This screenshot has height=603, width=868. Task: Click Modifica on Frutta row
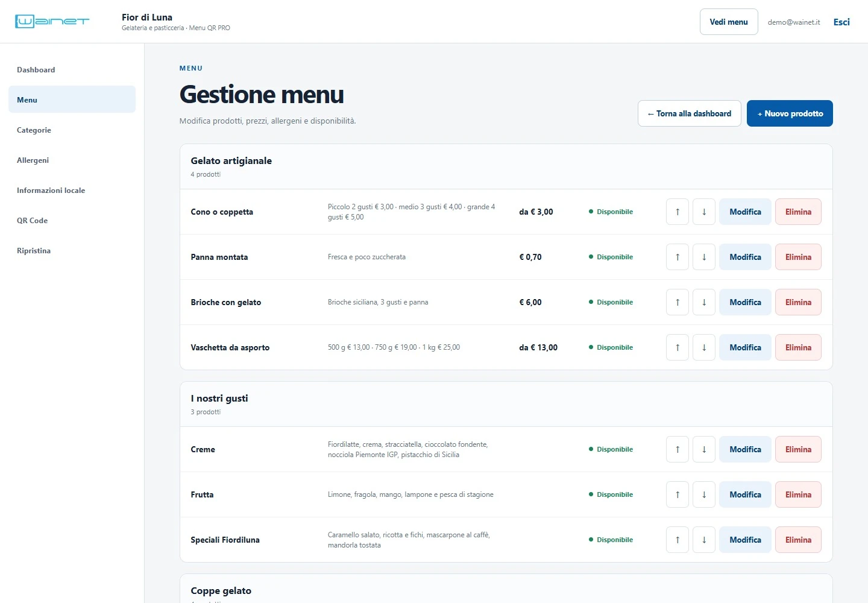pos(745,494)
